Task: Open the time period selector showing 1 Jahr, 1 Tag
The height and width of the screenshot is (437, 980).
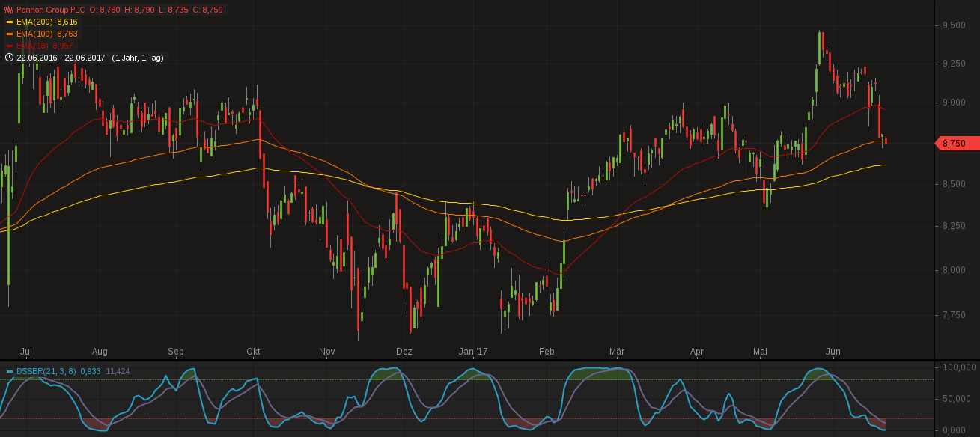Action: coord(138,57)
